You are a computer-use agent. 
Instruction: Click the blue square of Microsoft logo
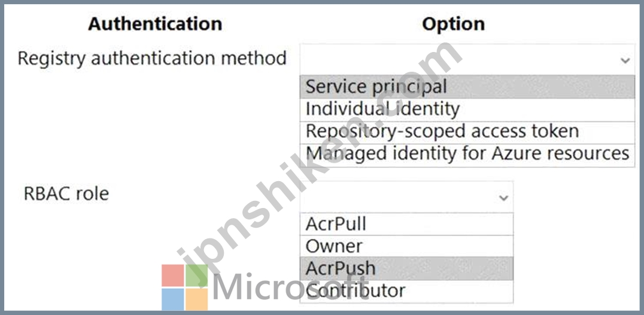[x=173, y=299]
